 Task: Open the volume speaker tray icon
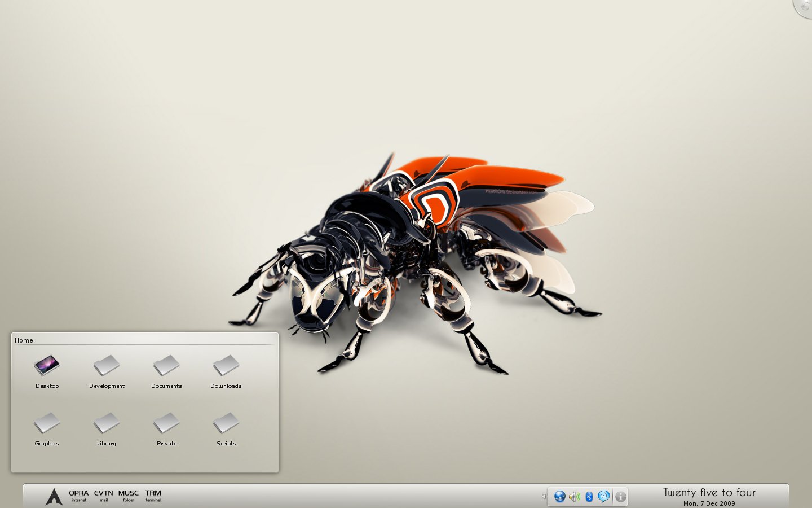click(x=575, y=497)
